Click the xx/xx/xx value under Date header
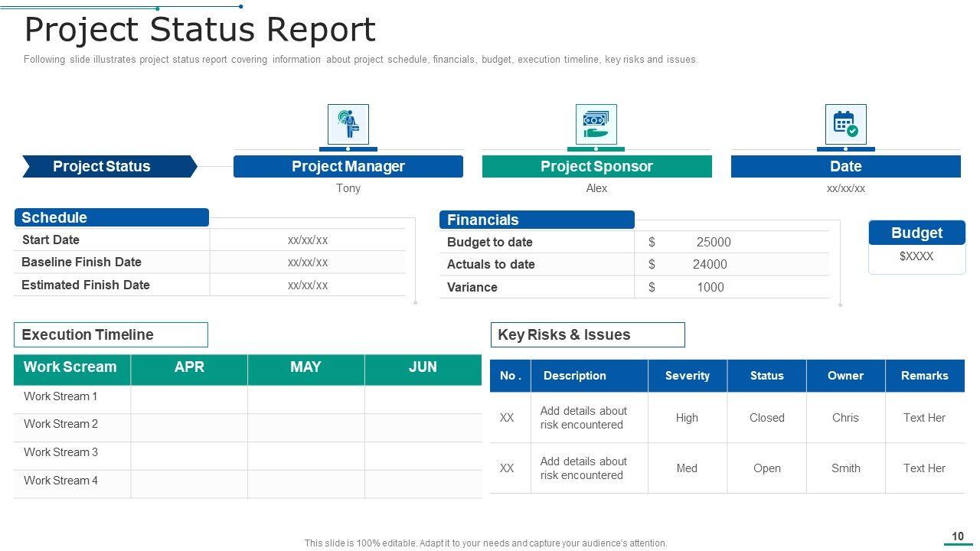This screenshot has width=980, height=551. (846, 188)
